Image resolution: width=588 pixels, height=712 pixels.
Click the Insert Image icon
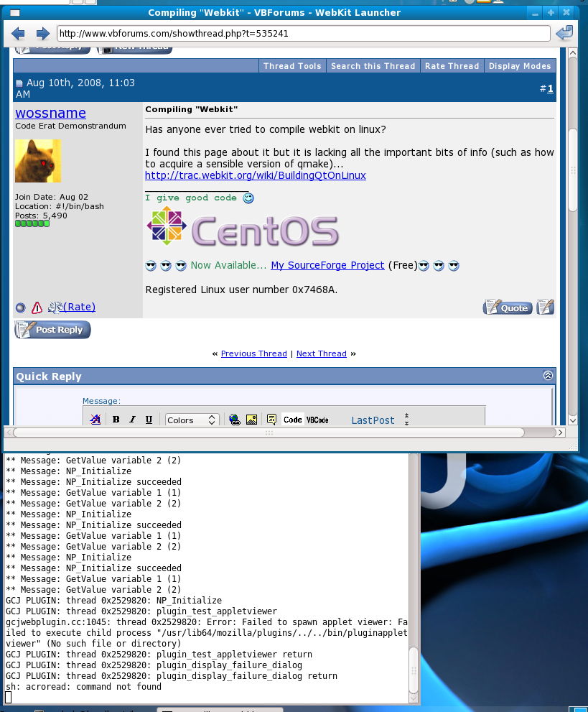tap(252, 420)
